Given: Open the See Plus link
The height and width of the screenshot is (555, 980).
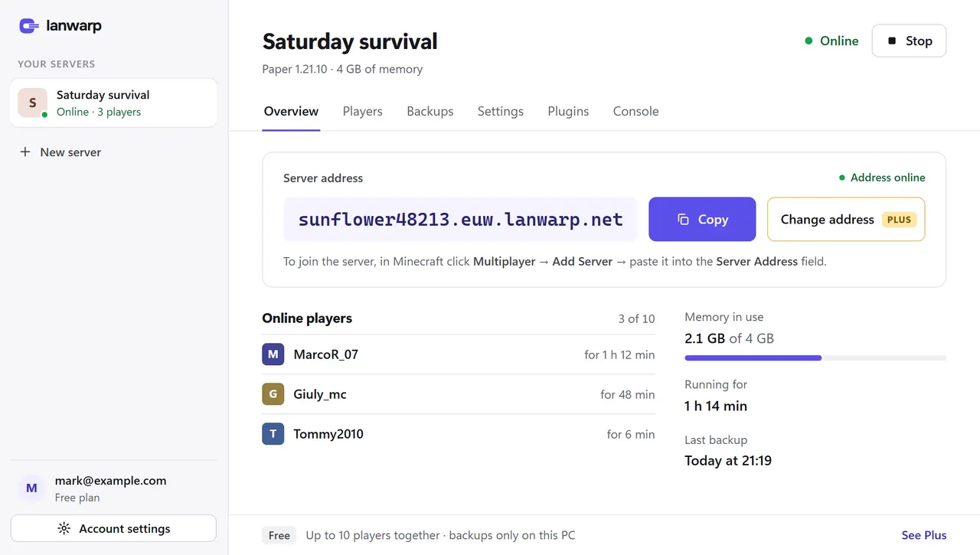Looking at the screenshot, I should pos(924,535).
